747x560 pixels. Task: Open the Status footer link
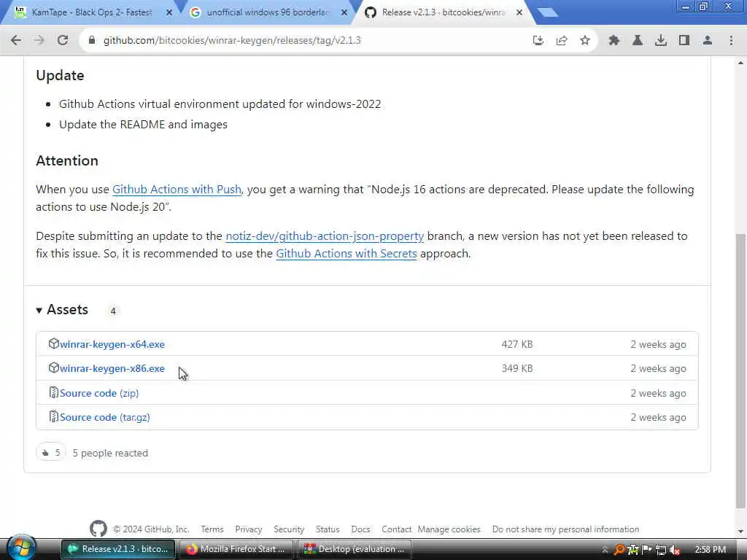coord(328,529)
